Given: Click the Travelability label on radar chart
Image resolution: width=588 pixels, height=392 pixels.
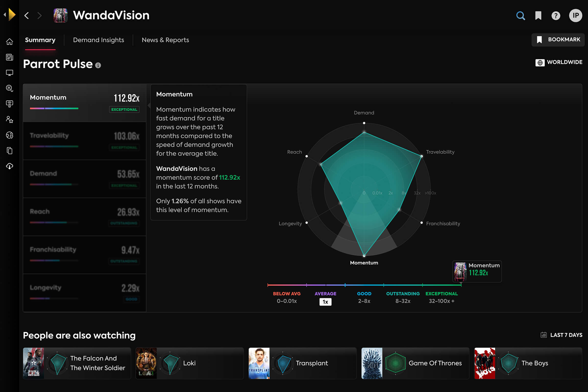Looking at the screenshot, I should (440, 152).
